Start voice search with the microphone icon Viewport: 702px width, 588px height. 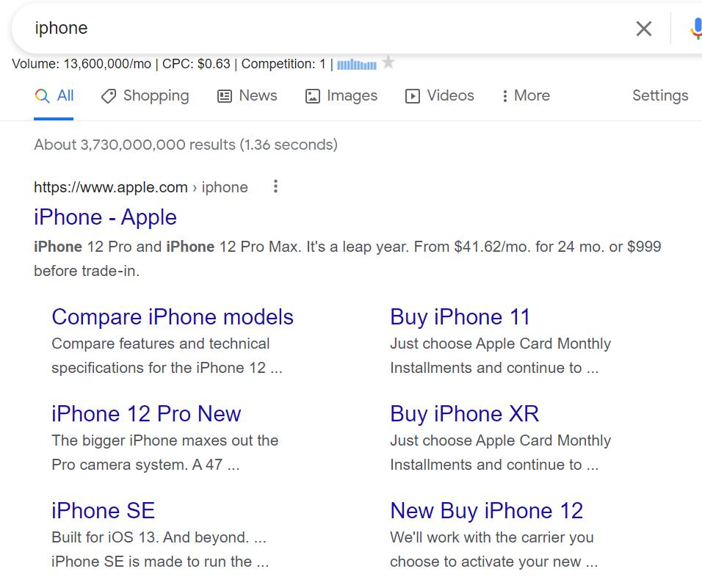coord(696,29)
